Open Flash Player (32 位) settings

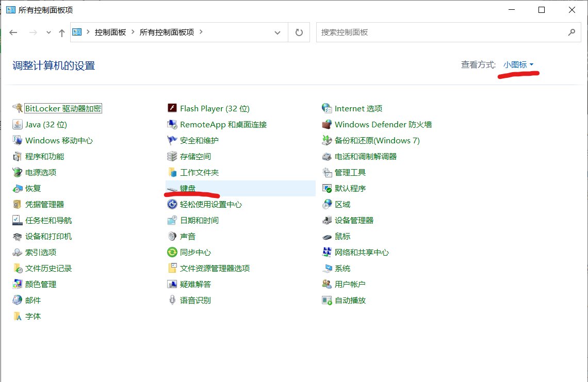214,108
